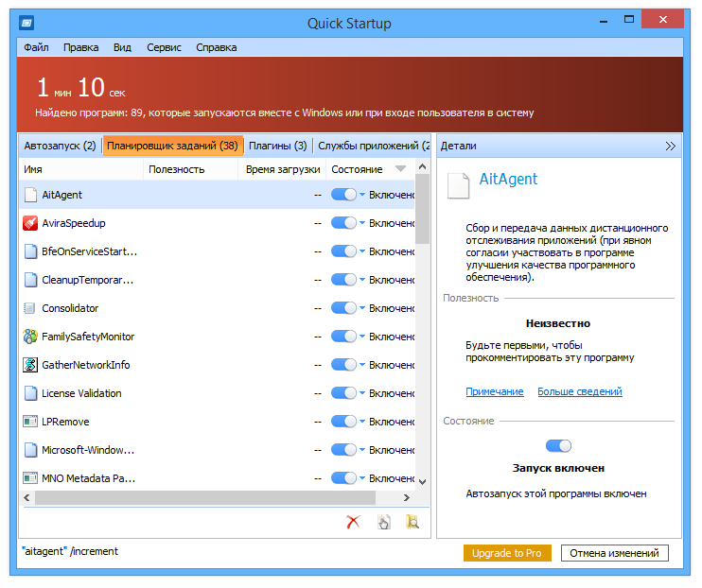Click the CleanupTemporar file icon
The image size is (702, 588).
[x=30, y=280]
